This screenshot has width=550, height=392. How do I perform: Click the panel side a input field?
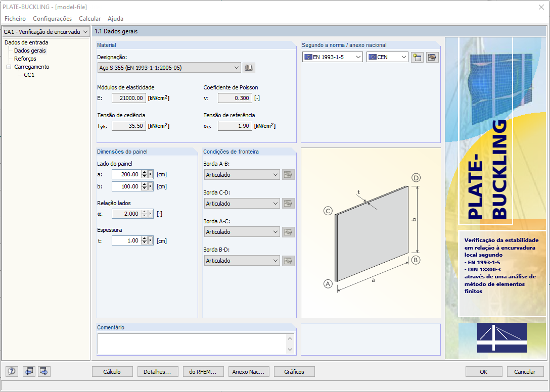[x=126, y=174]
